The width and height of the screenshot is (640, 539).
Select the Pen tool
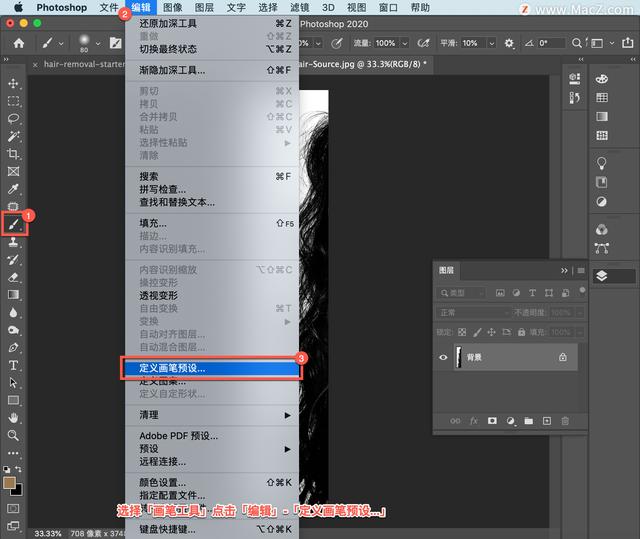(13, 348)
